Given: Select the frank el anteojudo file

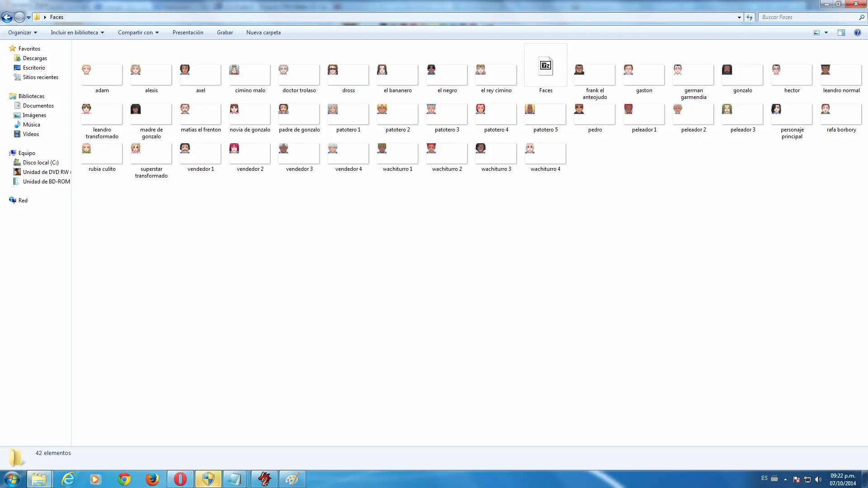Looking at the screenshot, I should click(595, 75).
